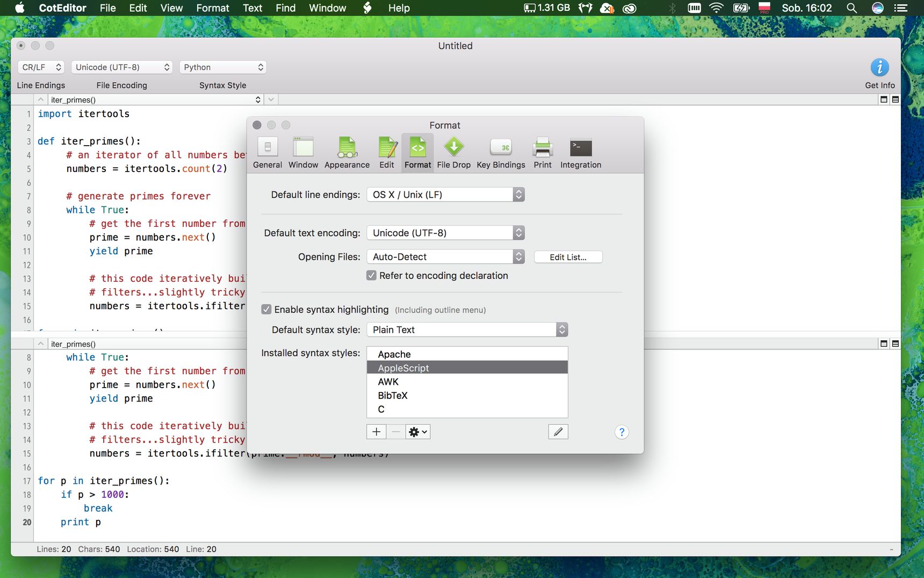This screenshot has height=578, width=924.
Task: Open the General preferences pane
Action: pyautogui.click(x=268, y=153)
